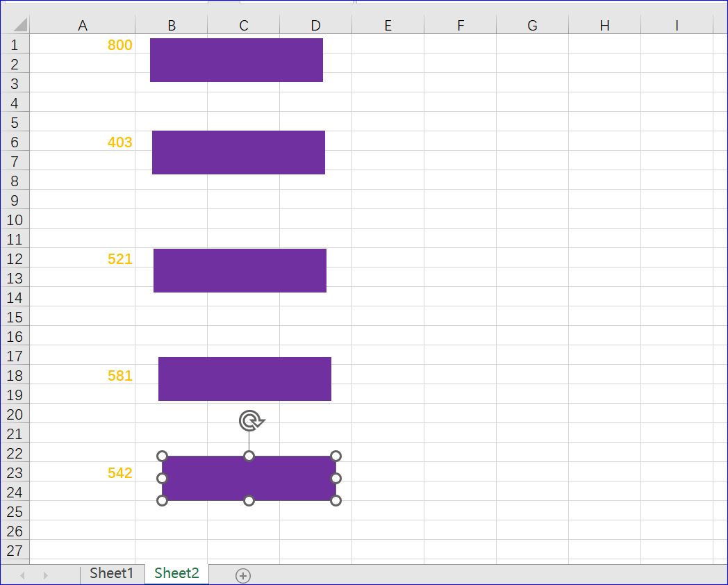This screenshot has height=585, width=728.
Task: Click the selected purple rectangle beside 542
Action: click(x=249, y=478)
